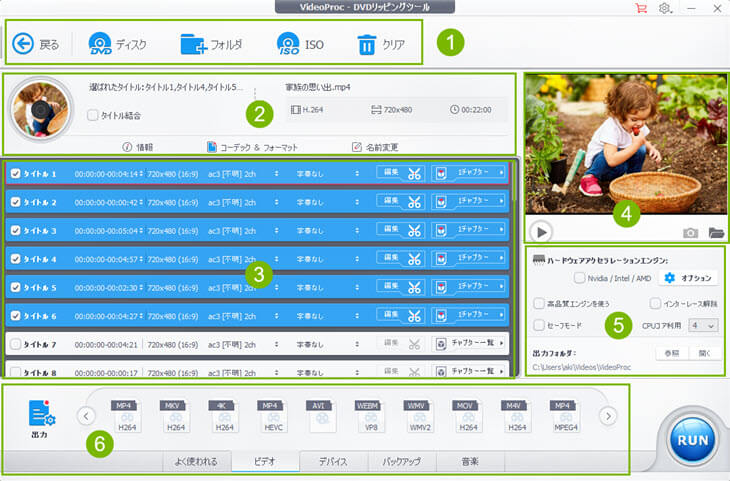730x481 pixels.
Task: Click the フォルダ add folder icon
Action: pyautogui.click(x=192, y=44)
